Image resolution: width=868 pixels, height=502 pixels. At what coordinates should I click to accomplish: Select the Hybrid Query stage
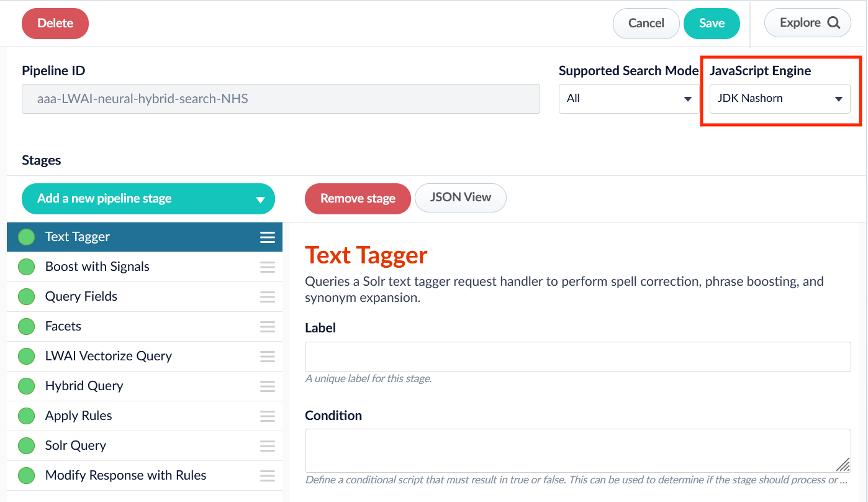coord(145,386)
